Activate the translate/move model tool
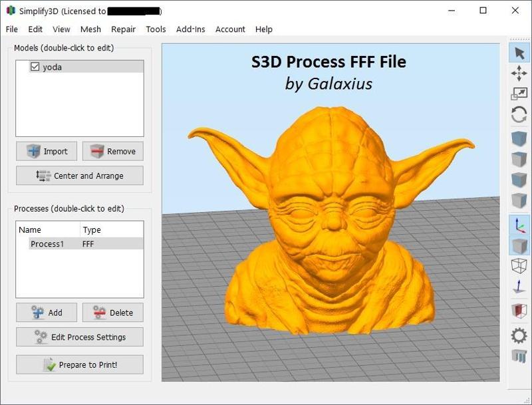 pyautogui.click(x=519, y=73)
